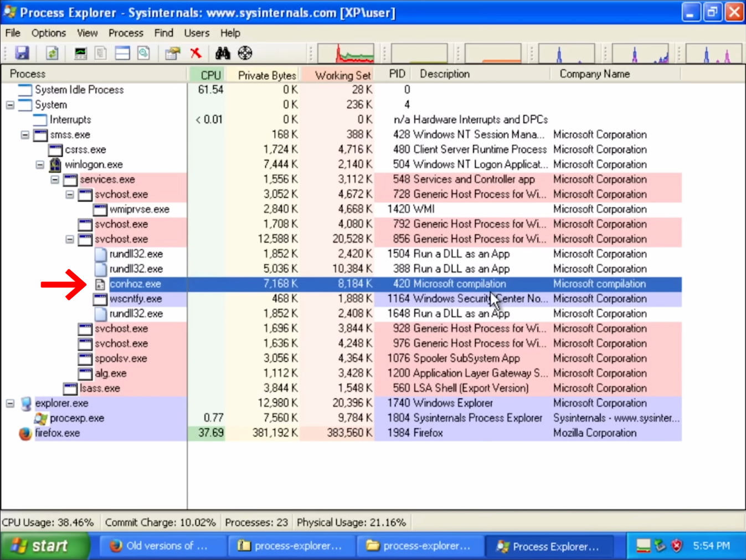Click the csrss.exe process icon
Image resolution: width=746 pixels, height=560 pixels.
tap(55, 150)
